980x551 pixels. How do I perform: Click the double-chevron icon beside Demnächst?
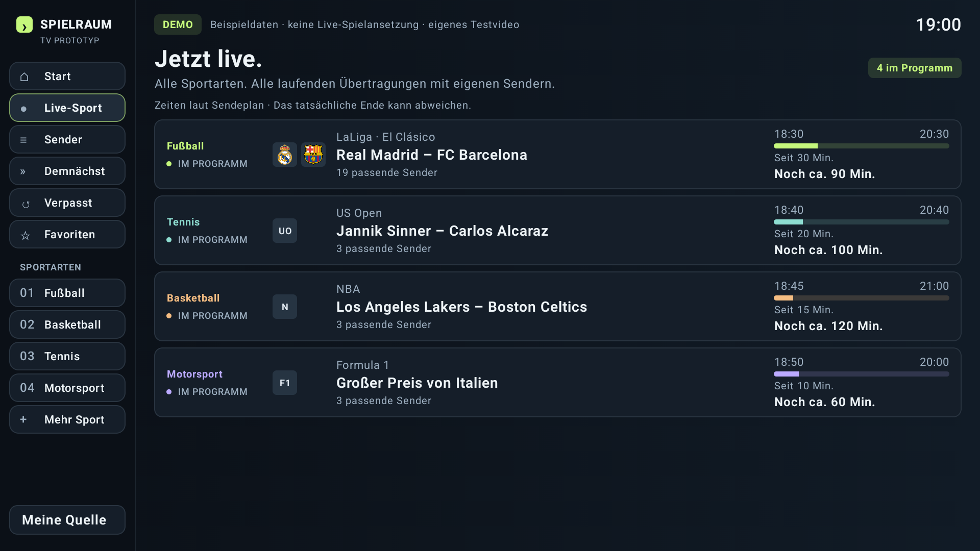pos(23,171)
